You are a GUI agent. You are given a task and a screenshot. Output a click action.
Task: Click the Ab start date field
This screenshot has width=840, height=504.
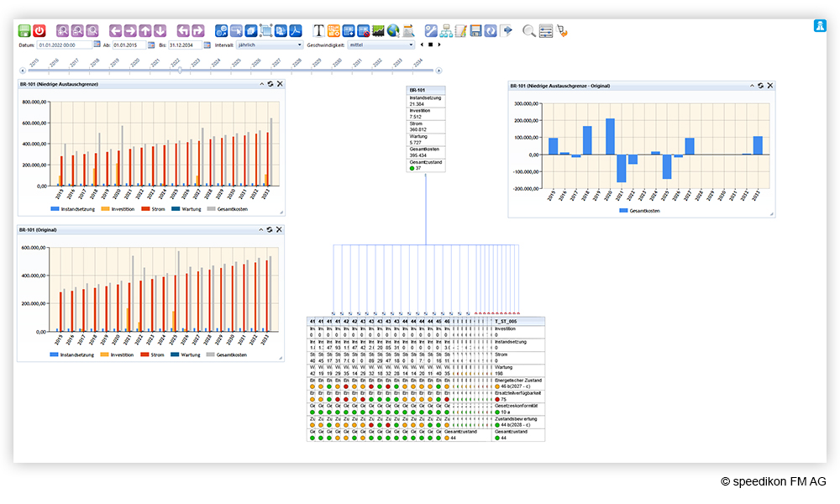pos(129,45)
